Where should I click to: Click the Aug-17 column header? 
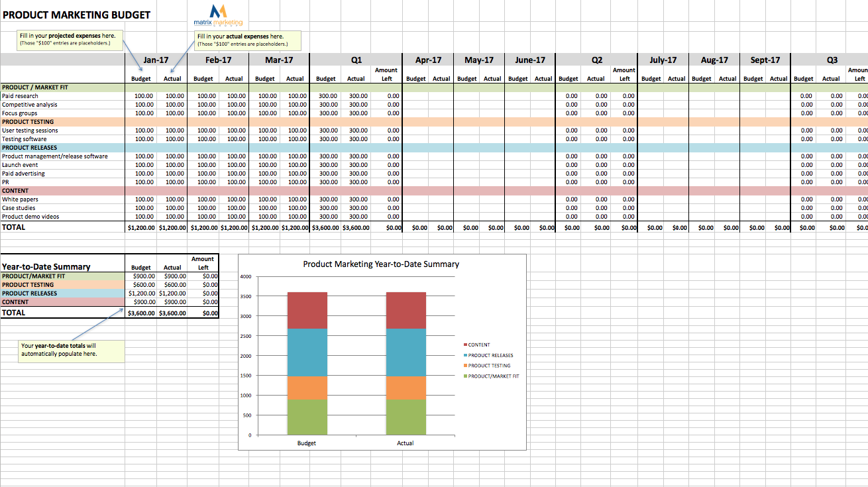point(714,60)
